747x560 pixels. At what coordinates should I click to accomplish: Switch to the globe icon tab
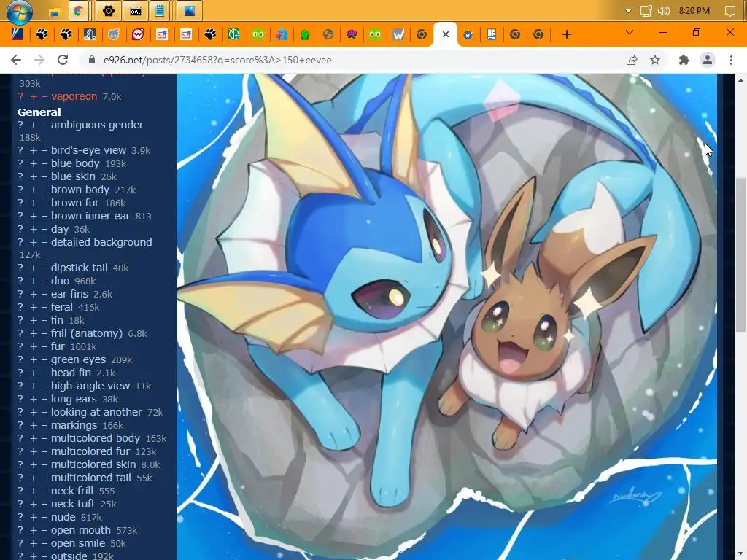pos(328,34)
